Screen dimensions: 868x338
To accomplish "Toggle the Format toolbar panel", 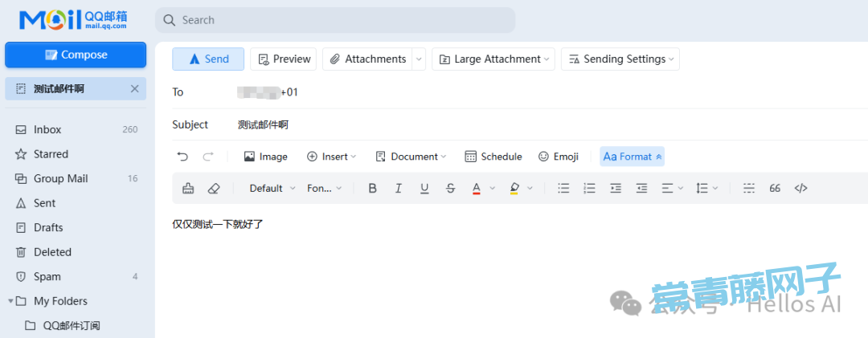I will pos(632,157).
